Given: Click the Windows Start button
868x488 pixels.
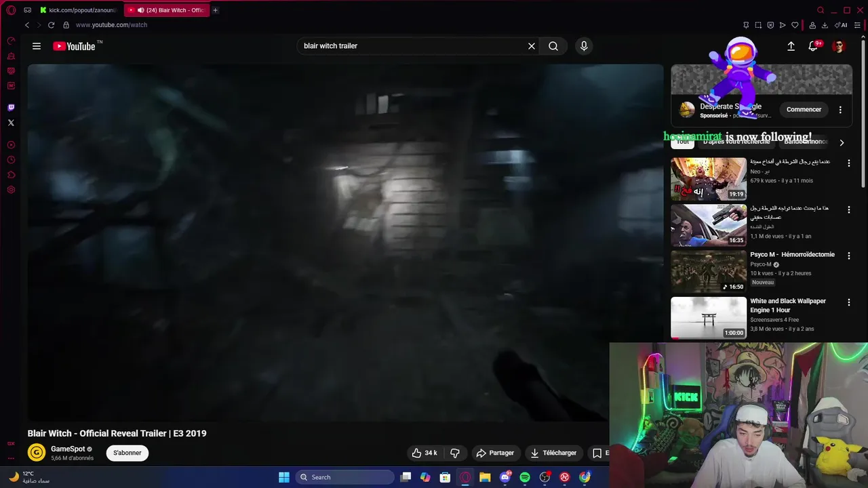Looking at the screenshot, I should tap(284, 477).
